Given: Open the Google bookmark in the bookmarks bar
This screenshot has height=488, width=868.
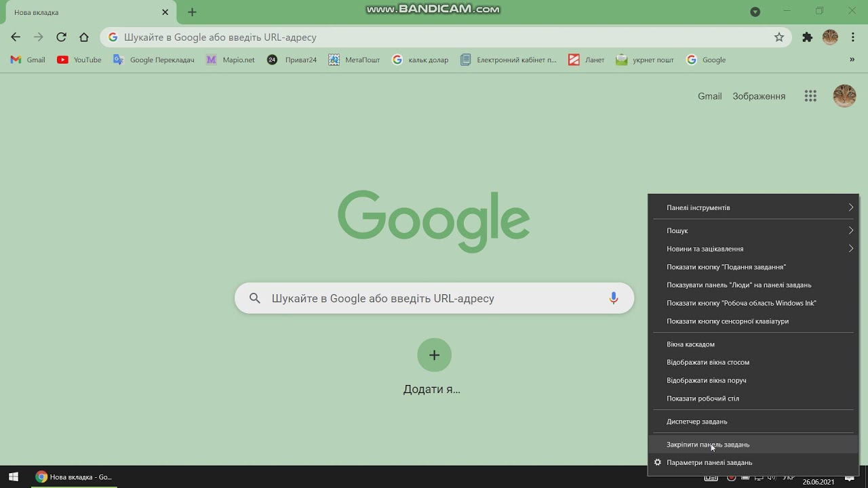Looking at the screenshot, I should click(707, 60).
